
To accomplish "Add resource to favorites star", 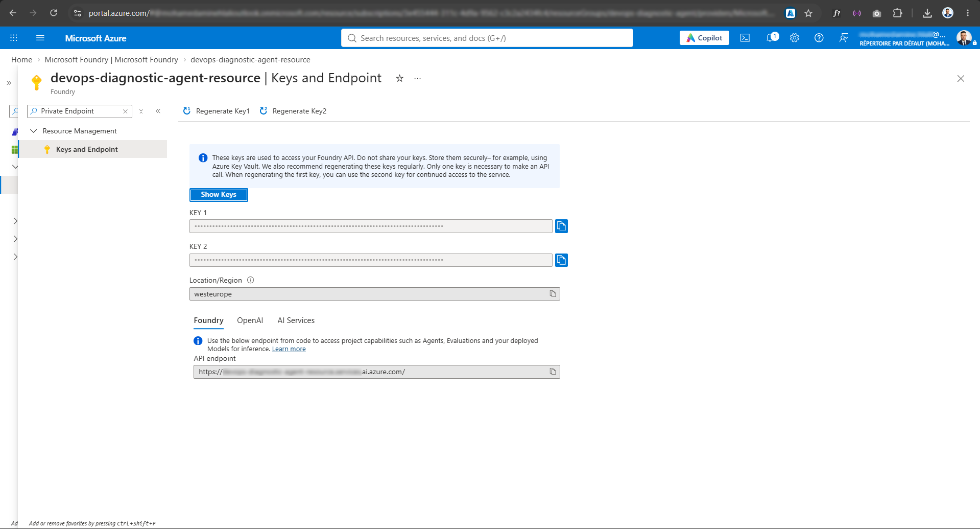I will (400, 78).
